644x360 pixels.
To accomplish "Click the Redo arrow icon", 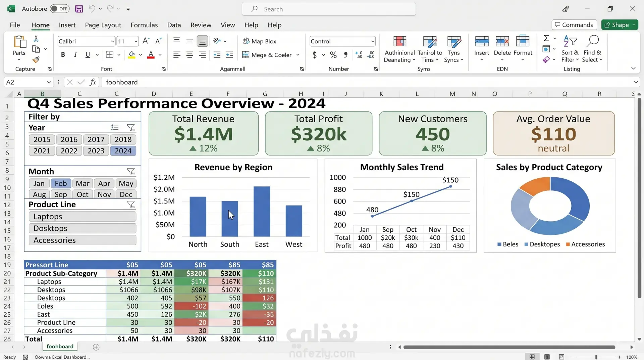I will click(110, 9).
